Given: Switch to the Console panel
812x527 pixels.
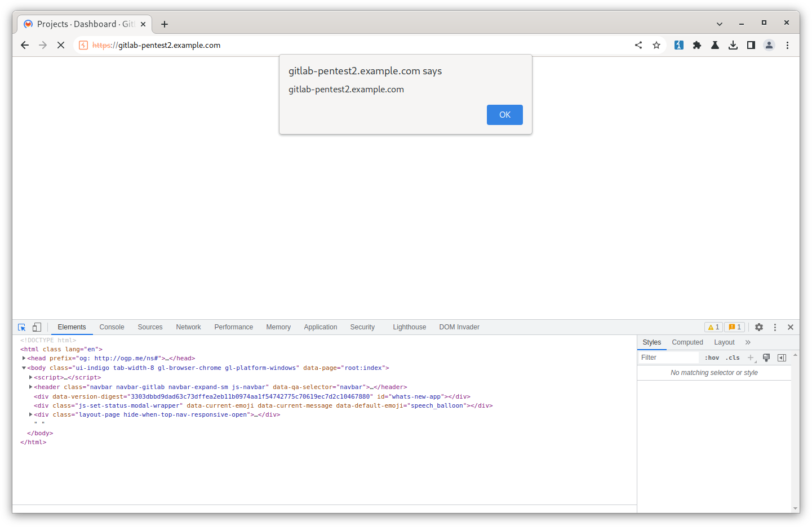Looking at the screenshot, I should pos(112,327).
